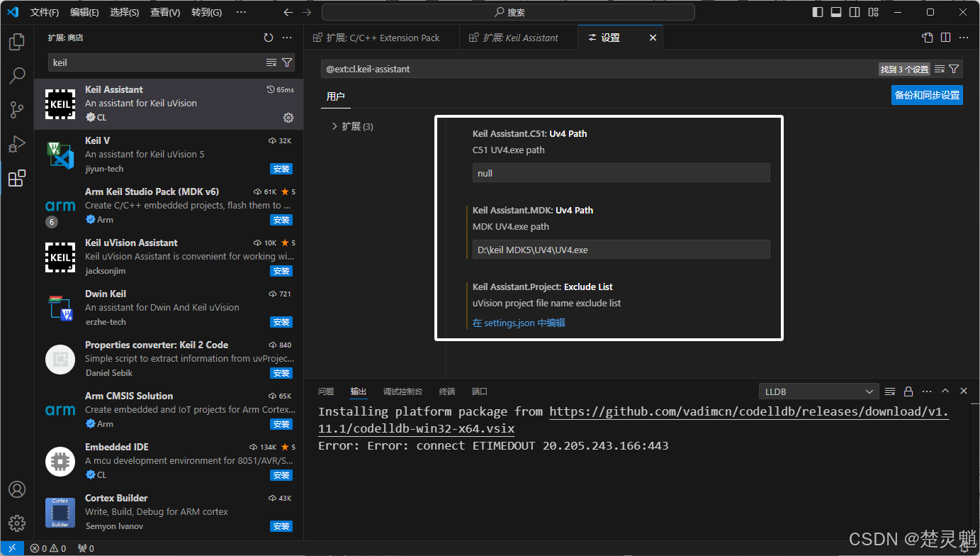980x556 pixels.
Task: Open the Explorer view in activity bar
Action: (17, 41)
